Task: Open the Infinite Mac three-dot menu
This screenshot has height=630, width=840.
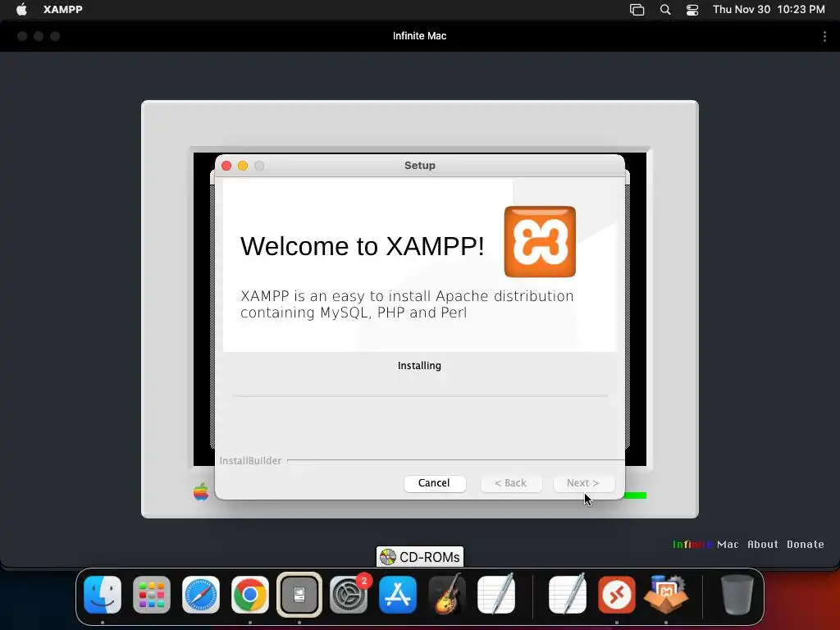Action: (824, 36)
